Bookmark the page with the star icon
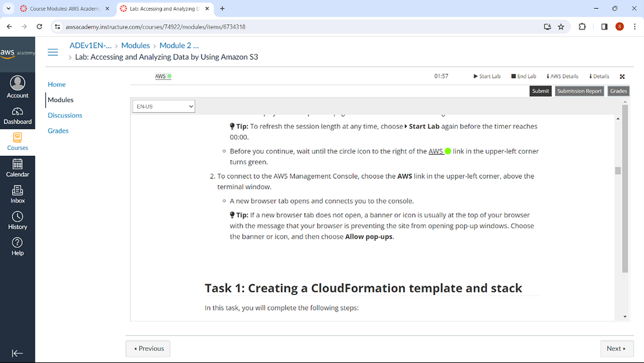The image size is (644, 363). [561, 26]
